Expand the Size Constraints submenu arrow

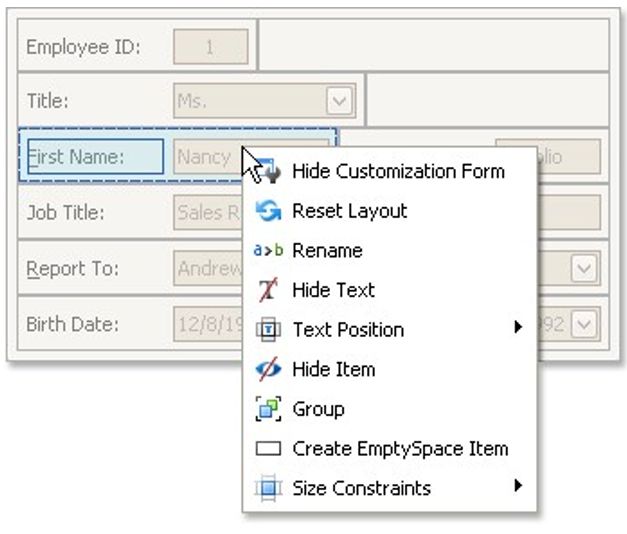518,486
